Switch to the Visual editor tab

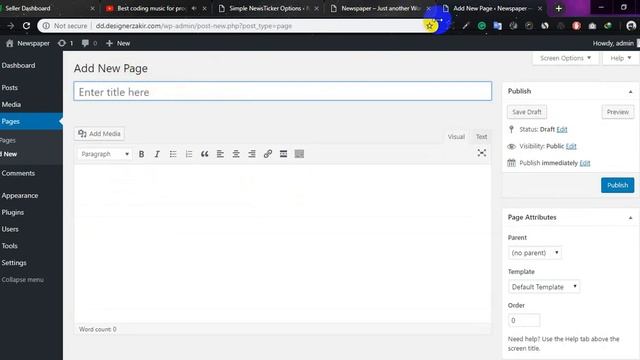456,137
